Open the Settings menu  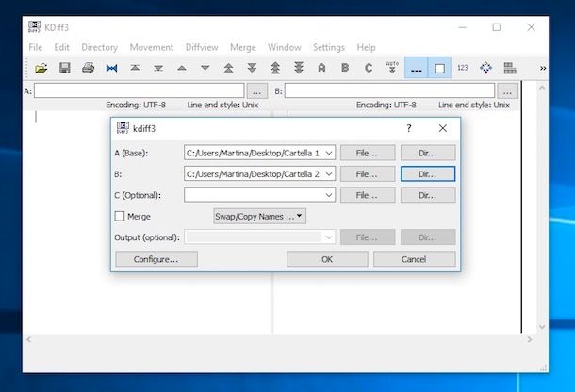click(x=329, y=47)
